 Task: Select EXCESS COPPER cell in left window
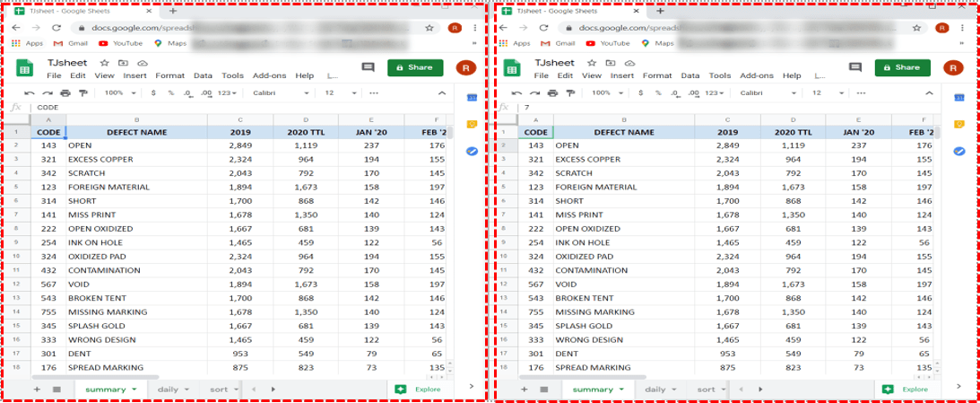(x=135, y=159)
